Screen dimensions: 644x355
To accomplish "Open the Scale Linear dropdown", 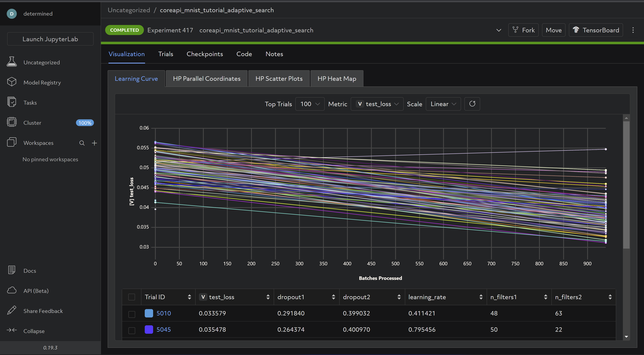I will pyautogui.click(x=443, y=104).
